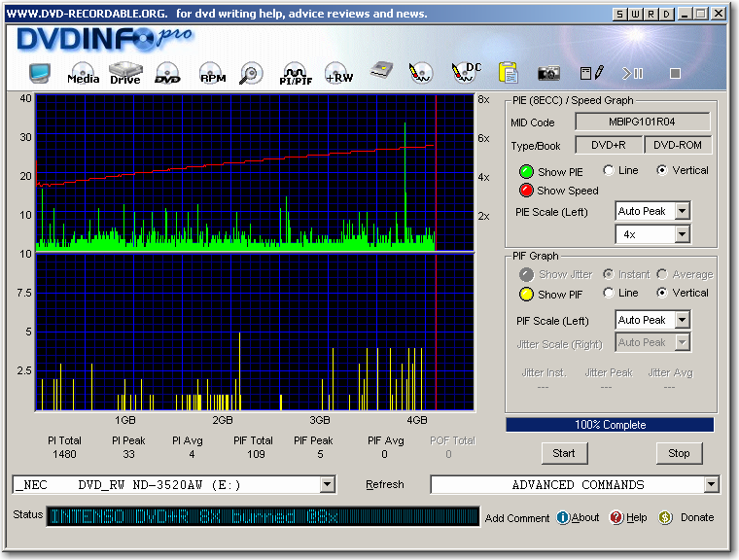Click the PI Peak value 33
Screen dimensions: 739x560
(x=128, y=454)
